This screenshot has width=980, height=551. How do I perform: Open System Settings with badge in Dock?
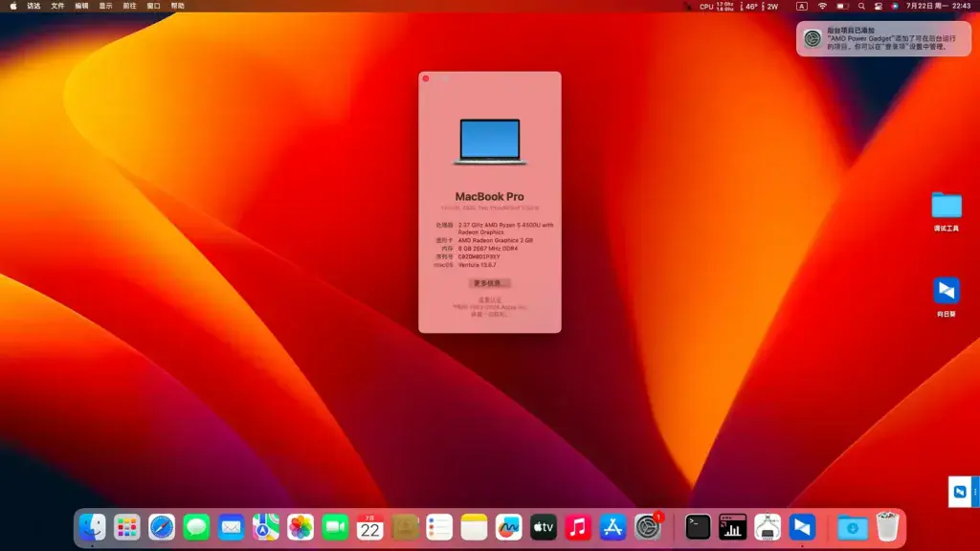(x=648, y=528)
